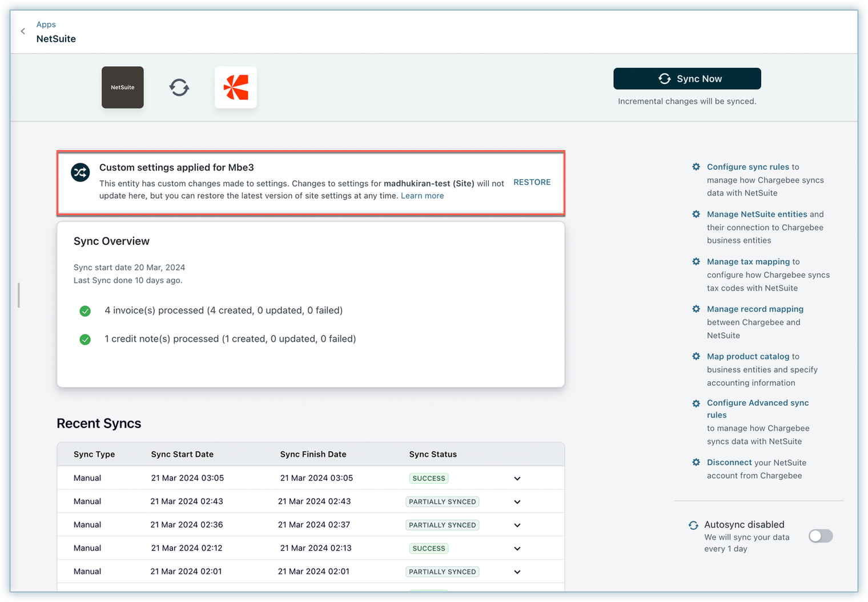Expand the 21 Mar 2024 02:12 sync row

517,549
